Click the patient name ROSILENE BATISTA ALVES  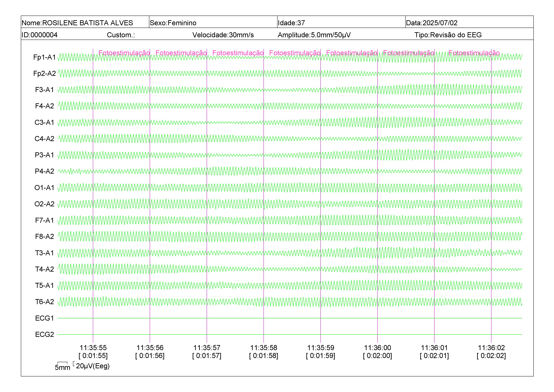[x=88, y=23]
